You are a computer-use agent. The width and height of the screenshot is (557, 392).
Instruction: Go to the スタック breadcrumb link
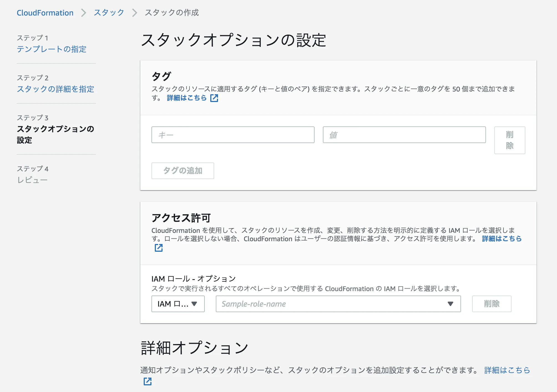tap(109, 13)
